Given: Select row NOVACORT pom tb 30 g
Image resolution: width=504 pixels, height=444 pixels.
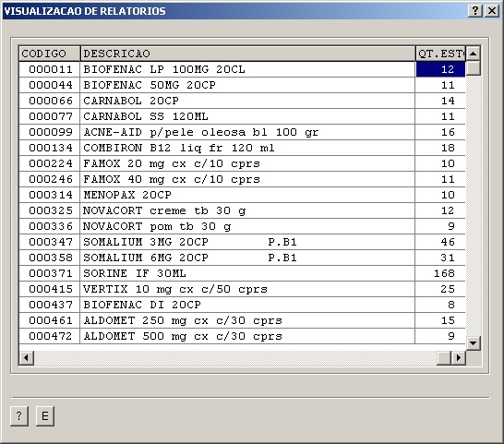Looking at the screenshot, I should 242,226.
